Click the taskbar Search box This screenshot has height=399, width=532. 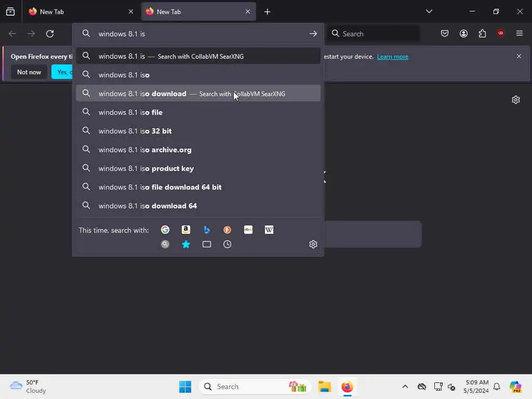[x=255, y=387]
